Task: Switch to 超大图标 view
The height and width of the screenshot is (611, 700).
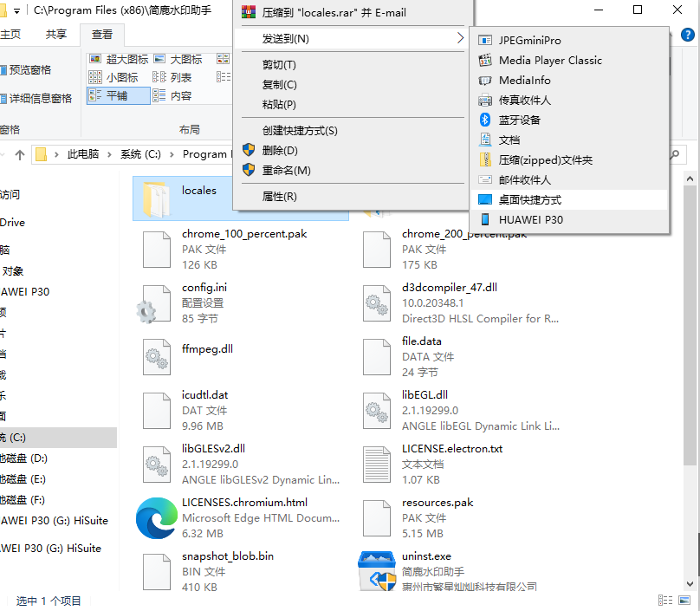Action: pyautogui.click(x=127, y=58)
